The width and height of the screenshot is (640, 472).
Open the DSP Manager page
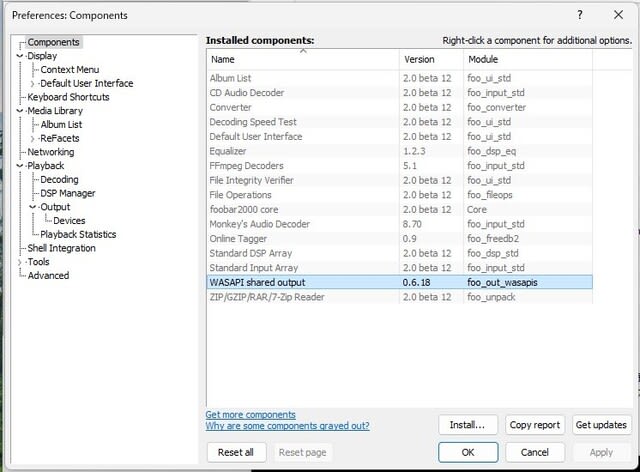pos(67,193)
